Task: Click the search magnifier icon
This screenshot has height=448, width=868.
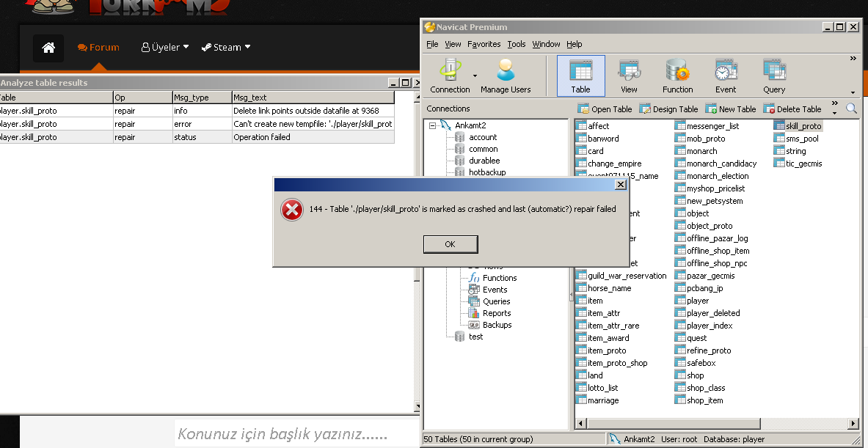Action: (x=851, y=109)
